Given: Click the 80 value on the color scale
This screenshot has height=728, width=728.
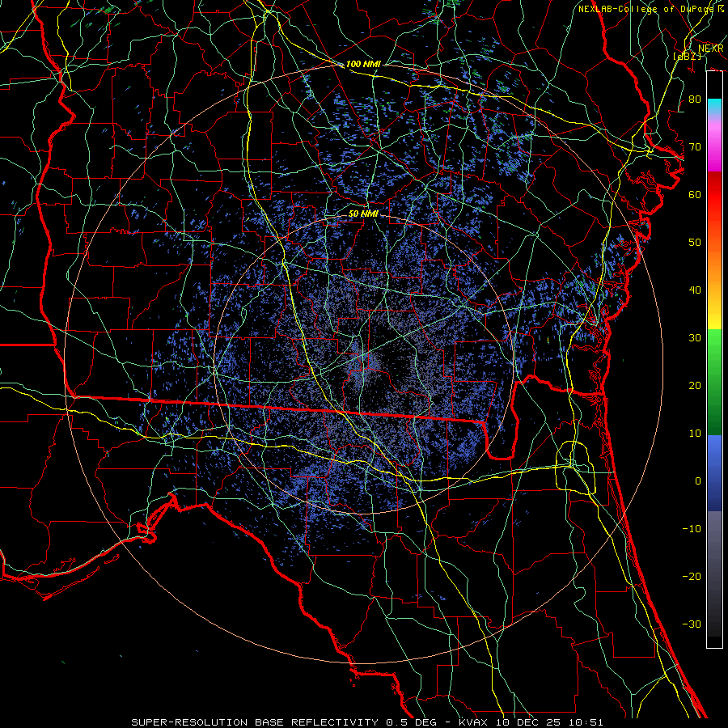Looking at the screenshot, I should pyautogui.click(x=695, y=99).
